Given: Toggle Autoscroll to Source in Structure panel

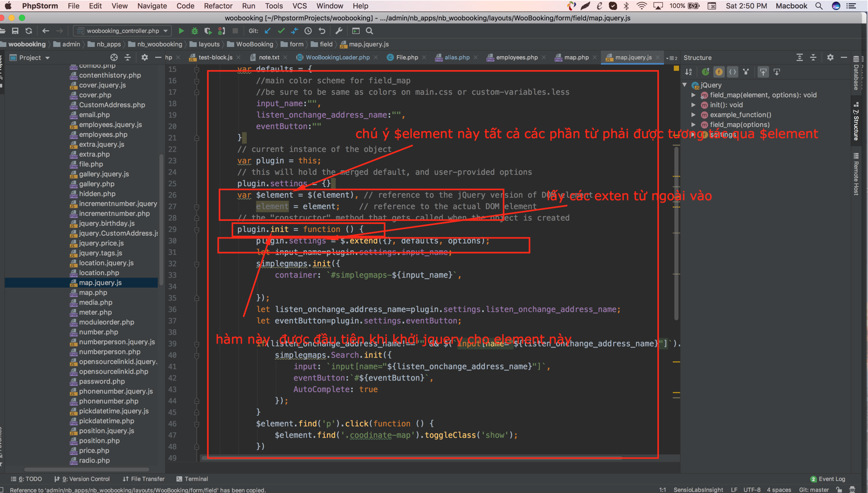Looking at the screenshot, I should (x=763, y=72).
